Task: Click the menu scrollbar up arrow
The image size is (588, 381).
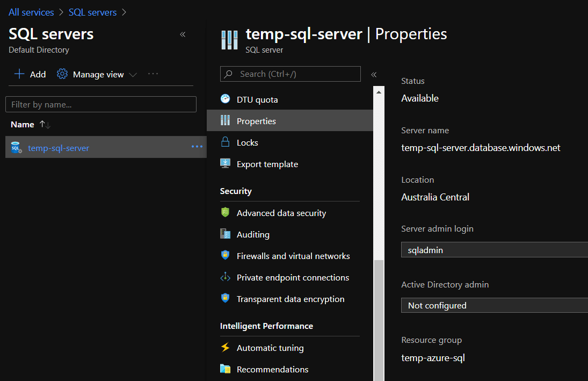Action: pos(379,91)
